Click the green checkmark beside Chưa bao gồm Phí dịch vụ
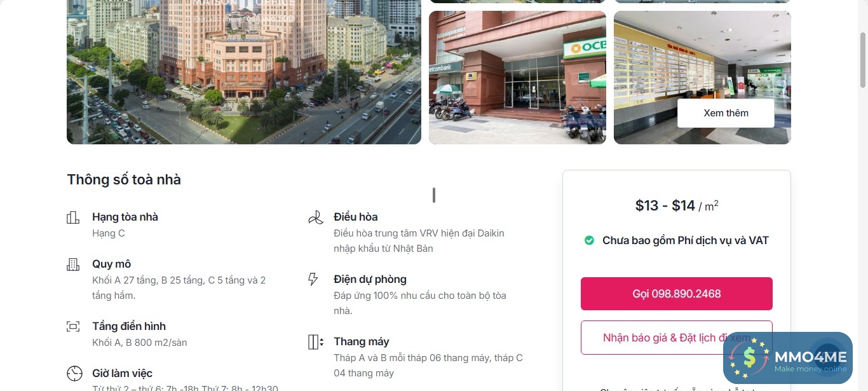 coord(589,240)
